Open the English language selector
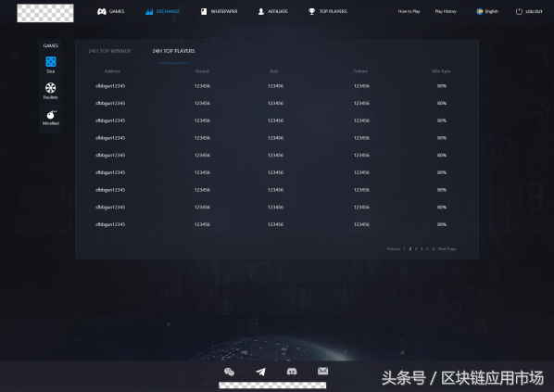This screenshot has width=554, height=392. point(487,12)
